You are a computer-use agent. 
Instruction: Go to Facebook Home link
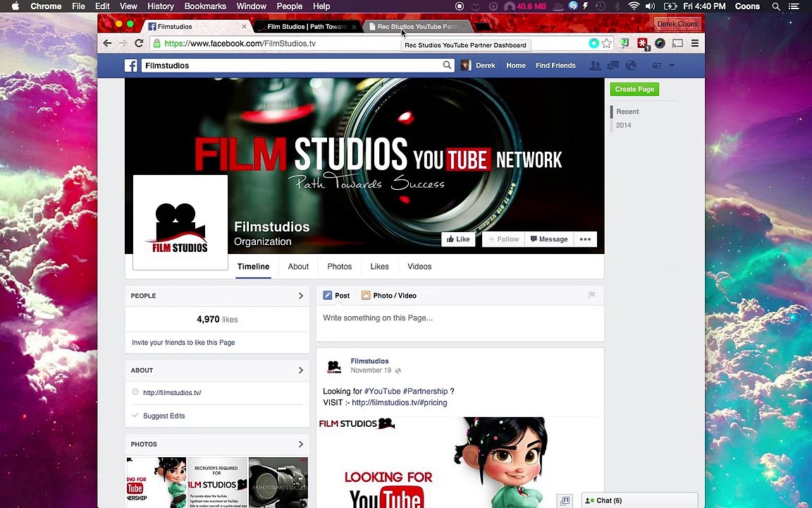(x=516, y=66)
